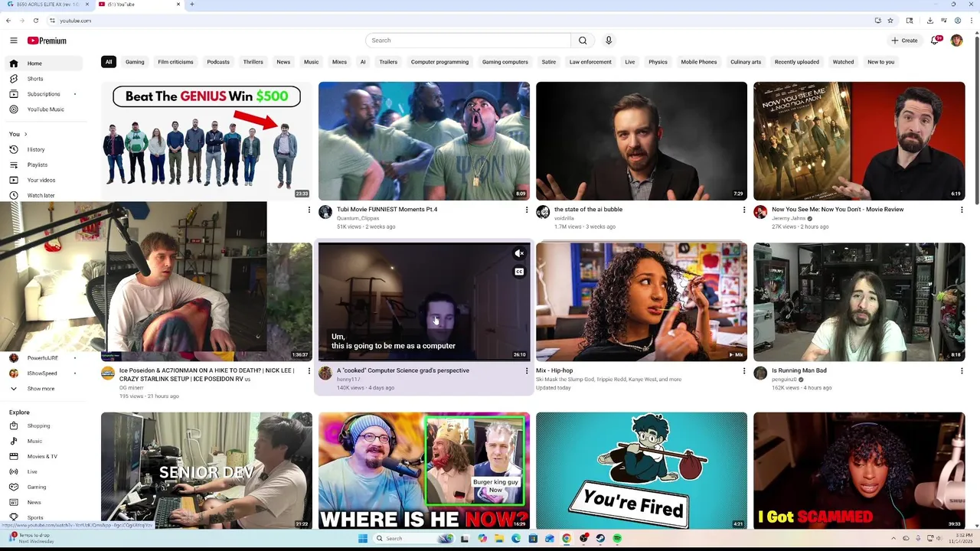Toggle captions on the preview thumbnail
The image size is (980, 551).
pos(519,272)
